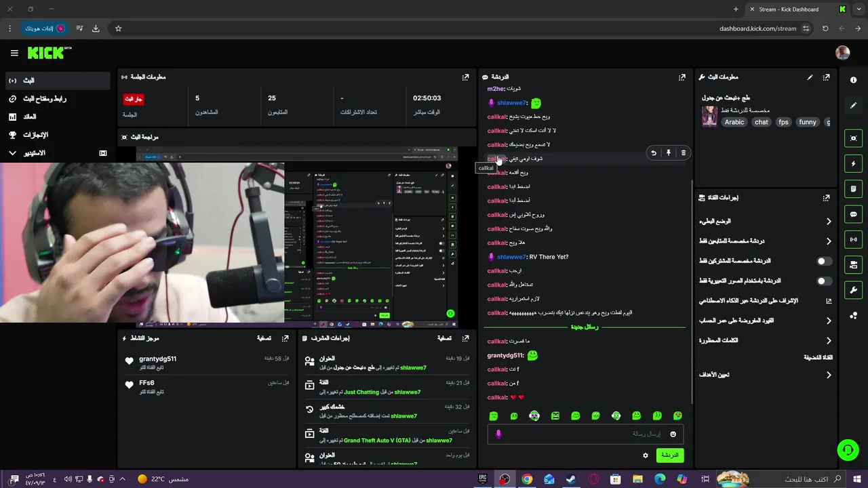Click the purple microphone icon in chat box
Image resolution: width=868 pixels, height=488 pixels.
click(498, 434)
